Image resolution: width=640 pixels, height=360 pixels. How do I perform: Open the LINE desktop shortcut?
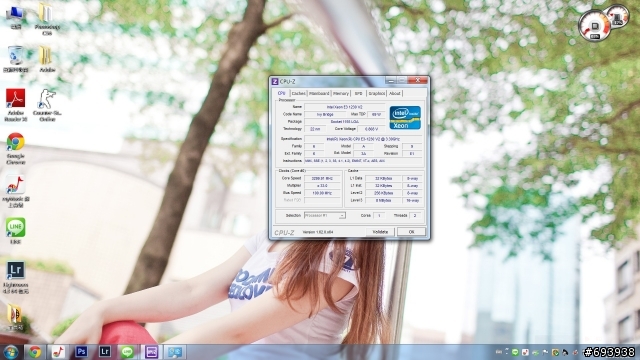coord(16,231)
